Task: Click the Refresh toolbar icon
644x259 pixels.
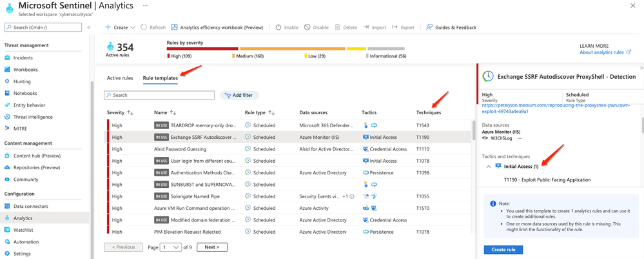Action: pyautogui.click(x=144, y=28)
